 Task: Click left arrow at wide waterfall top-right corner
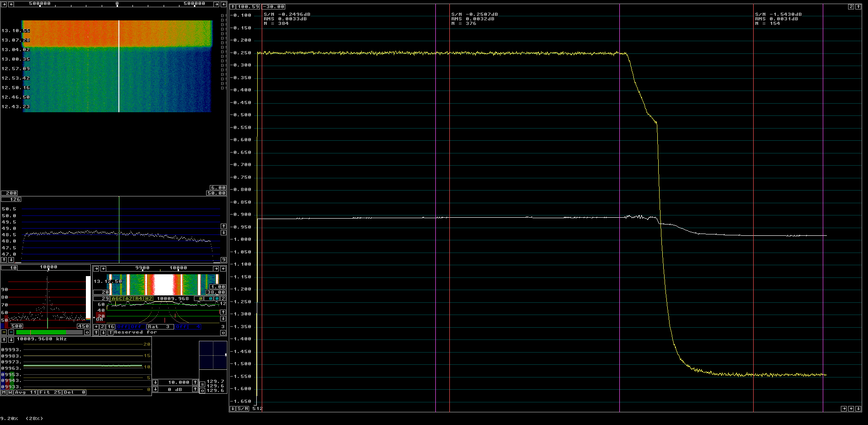pos(224,4)
